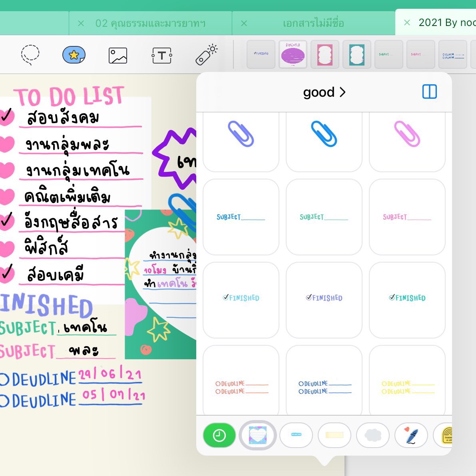Insert the pink SUBJECT sticker

pos(407,217)
